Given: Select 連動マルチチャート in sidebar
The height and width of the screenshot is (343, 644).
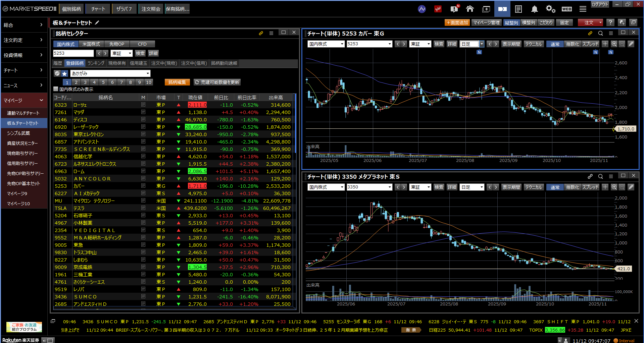Looking at the screenshot, I should click(23, 113).
